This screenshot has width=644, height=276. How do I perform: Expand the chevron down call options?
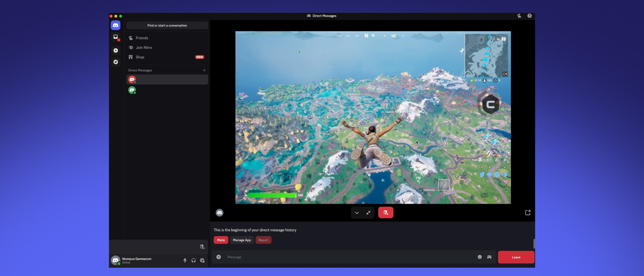tap(357, 213)
